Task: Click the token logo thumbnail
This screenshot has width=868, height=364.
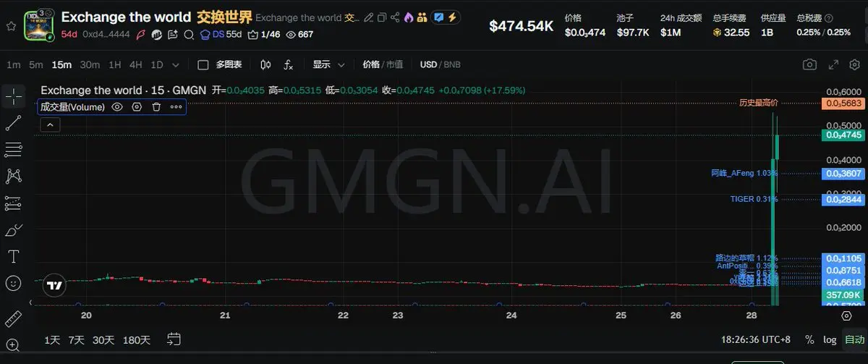Action: pos(39,25)
